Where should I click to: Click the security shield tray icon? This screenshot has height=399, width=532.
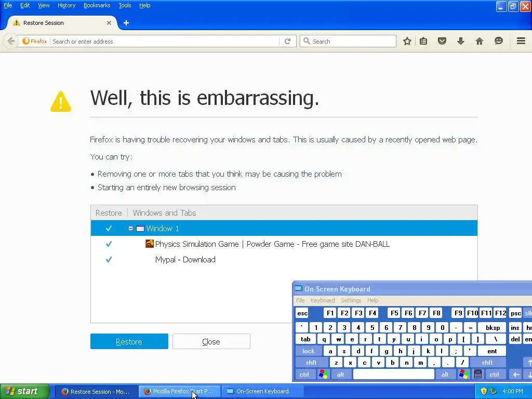pos(484,391)
